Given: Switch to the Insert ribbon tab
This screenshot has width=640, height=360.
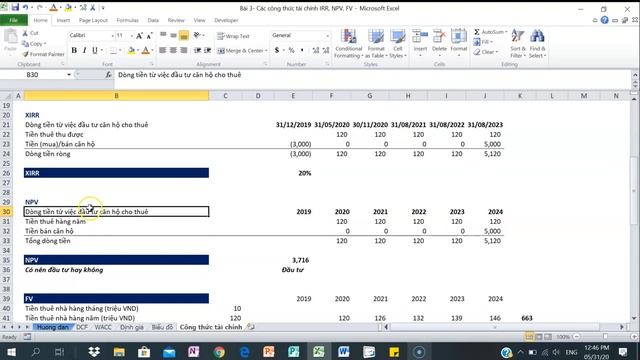Looking at the screenshot, I should point(63,20).
